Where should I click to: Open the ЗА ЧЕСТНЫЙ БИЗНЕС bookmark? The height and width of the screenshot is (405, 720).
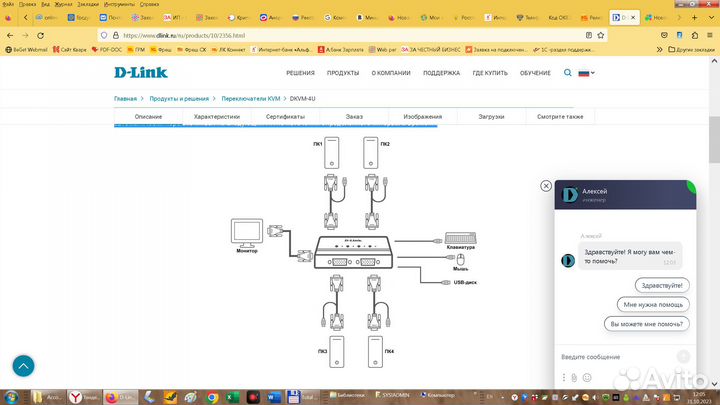coord(431,50)
